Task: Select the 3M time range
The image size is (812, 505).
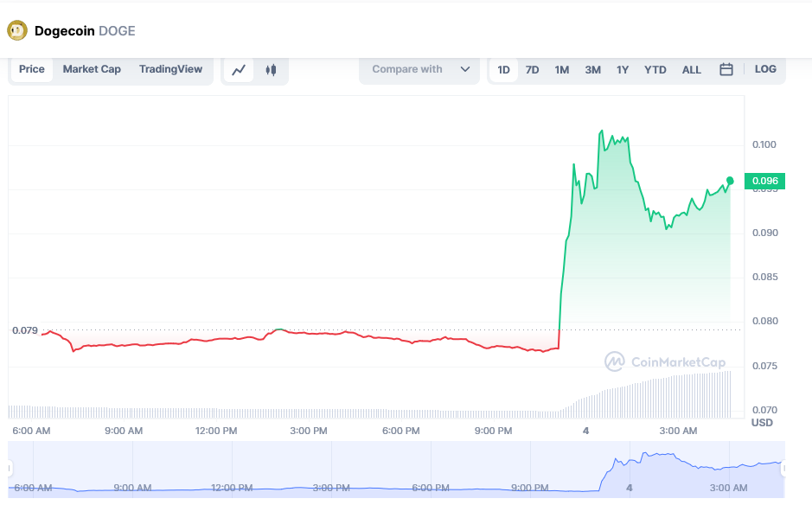Action: 593,70
